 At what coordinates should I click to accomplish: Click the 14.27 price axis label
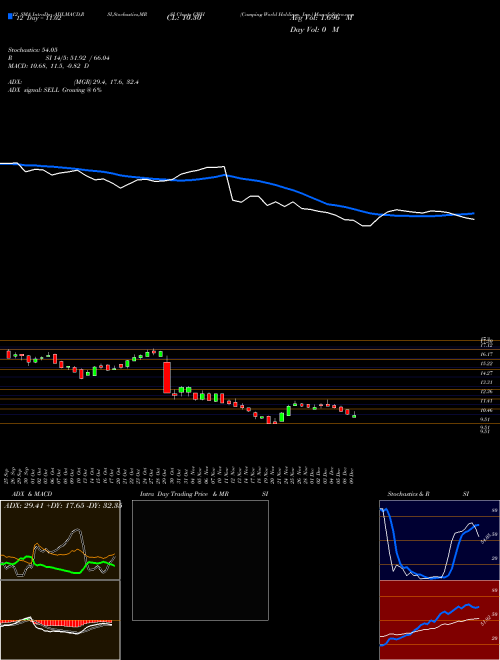tap(487, 373)
